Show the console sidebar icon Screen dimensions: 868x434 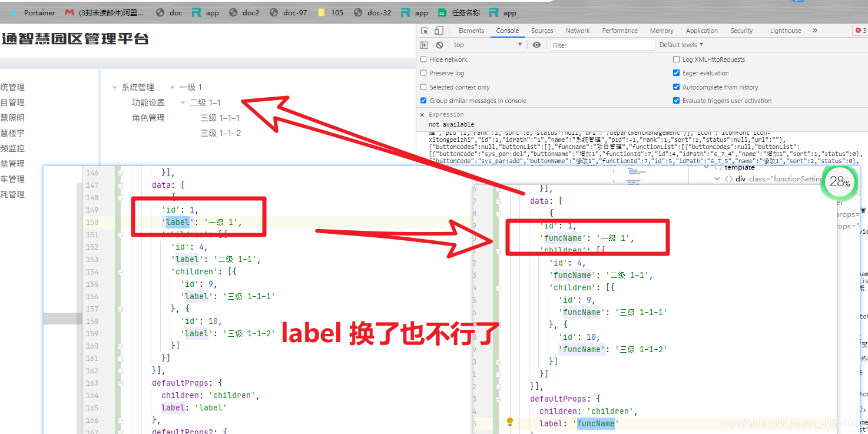(x=424, y=45)
